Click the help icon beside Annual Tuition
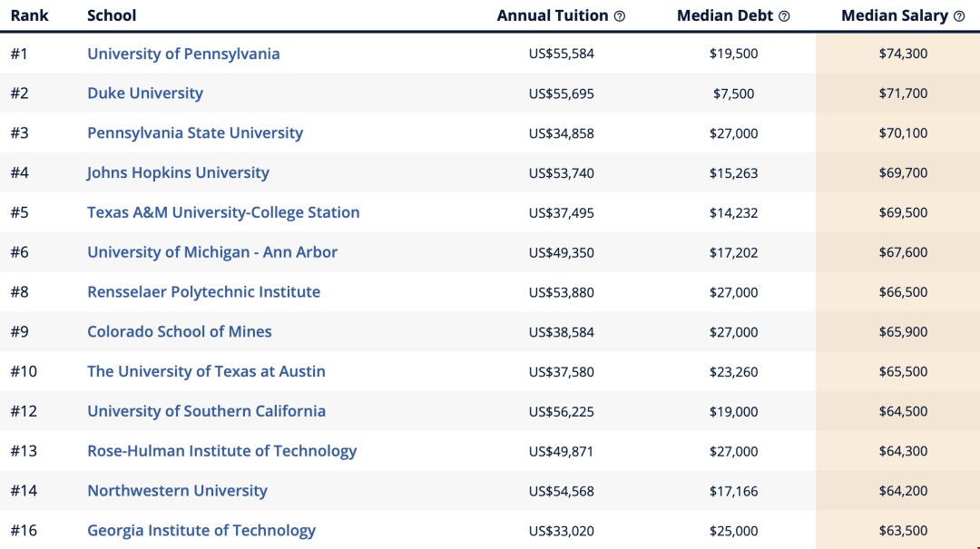This screenshot has width=980, height=549. tap(620, 16)
